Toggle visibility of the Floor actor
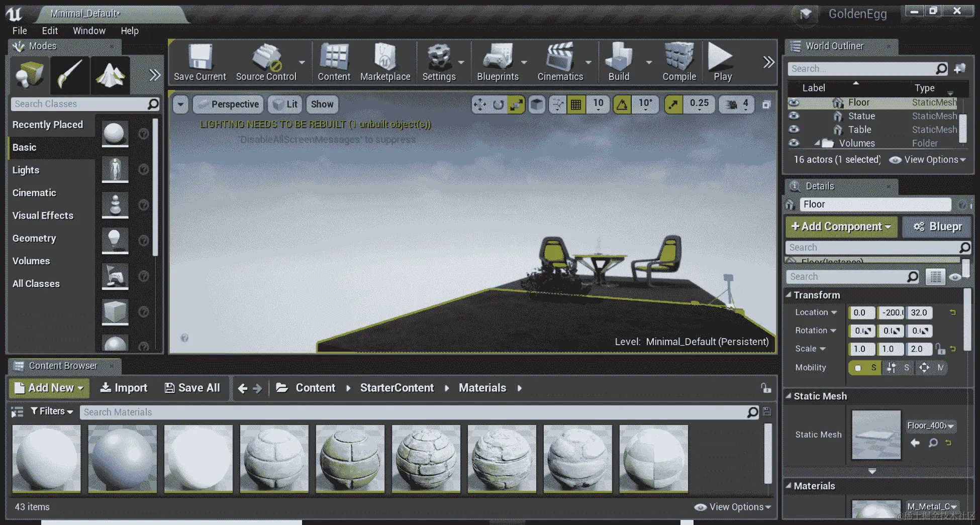 point(794,102)
